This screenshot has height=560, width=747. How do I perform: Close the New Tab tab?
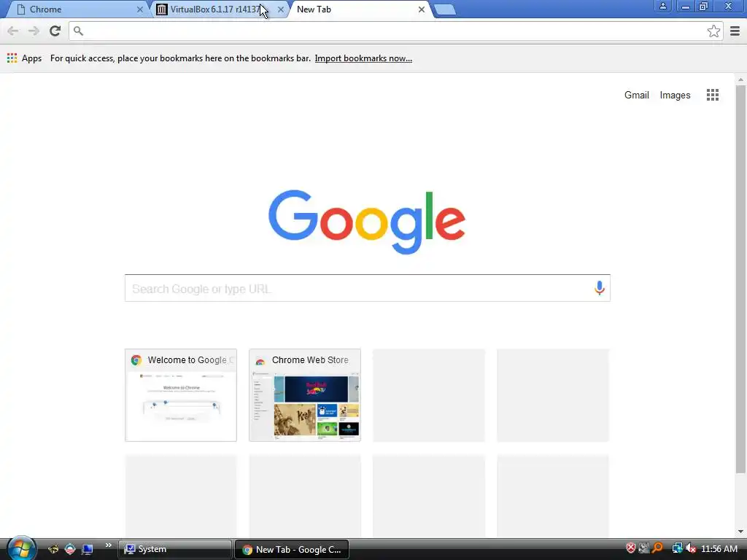point(421,9)
